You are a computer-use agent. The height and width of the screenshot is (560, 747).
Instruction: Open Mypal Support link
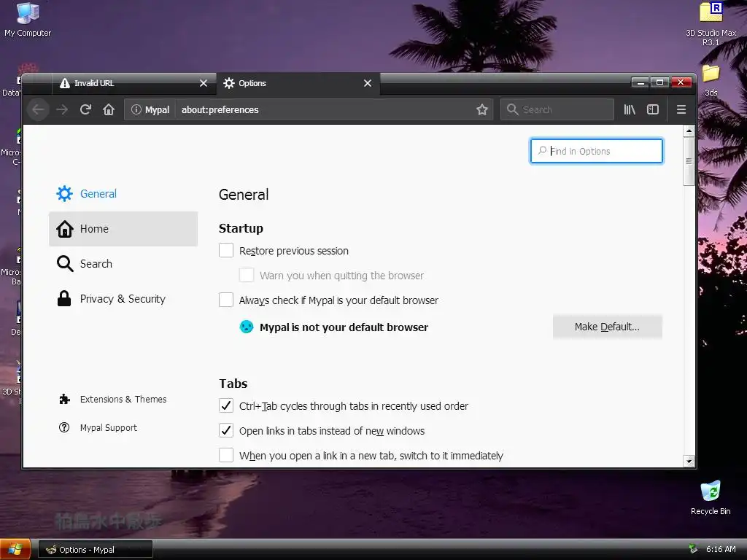point(98,427)
